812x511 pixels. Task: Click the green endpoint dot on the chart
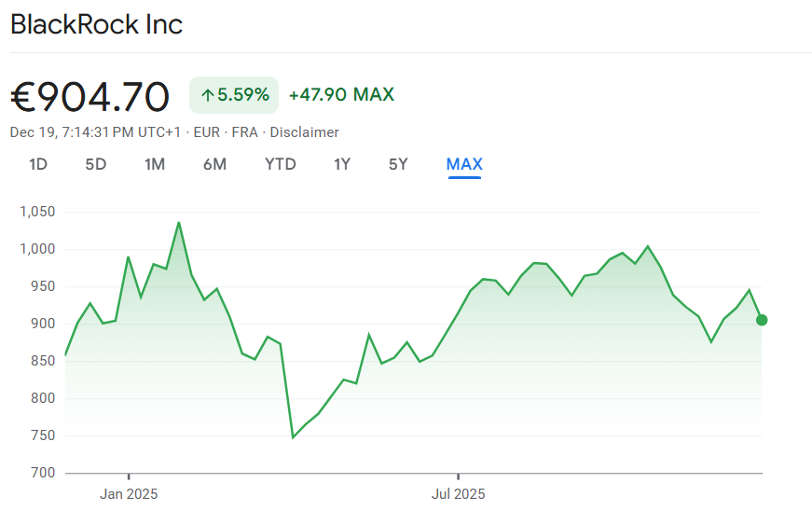[x=762, y=320]
